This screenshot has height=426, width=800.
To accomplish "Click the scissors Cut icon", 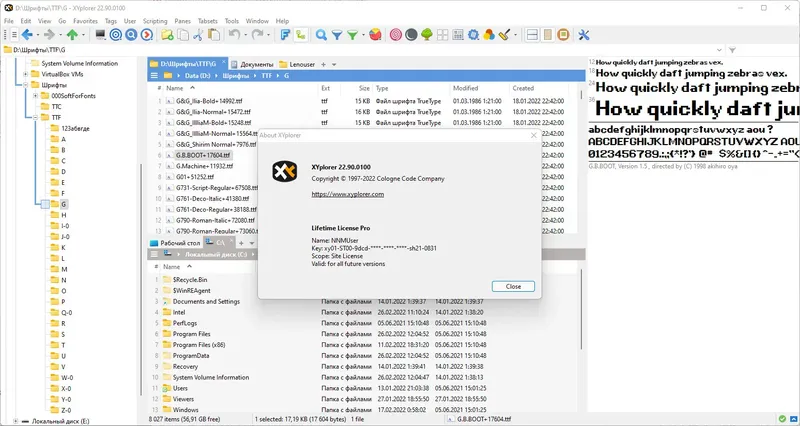I will (x=198, y=35).
